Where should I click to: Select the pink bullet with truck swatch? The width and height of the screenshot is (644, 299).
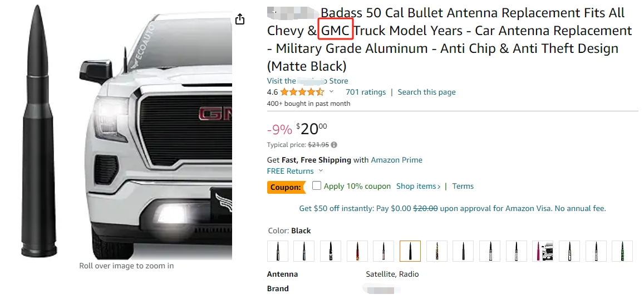pyautogui.click(x=543, y=251)
